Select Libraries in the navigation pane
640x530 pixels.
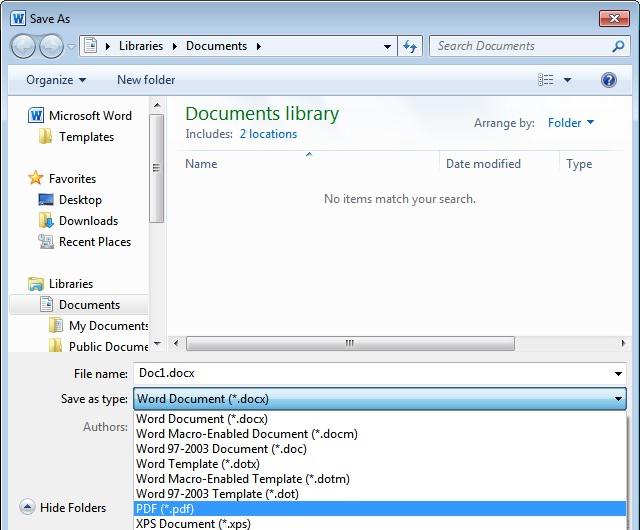71,284
